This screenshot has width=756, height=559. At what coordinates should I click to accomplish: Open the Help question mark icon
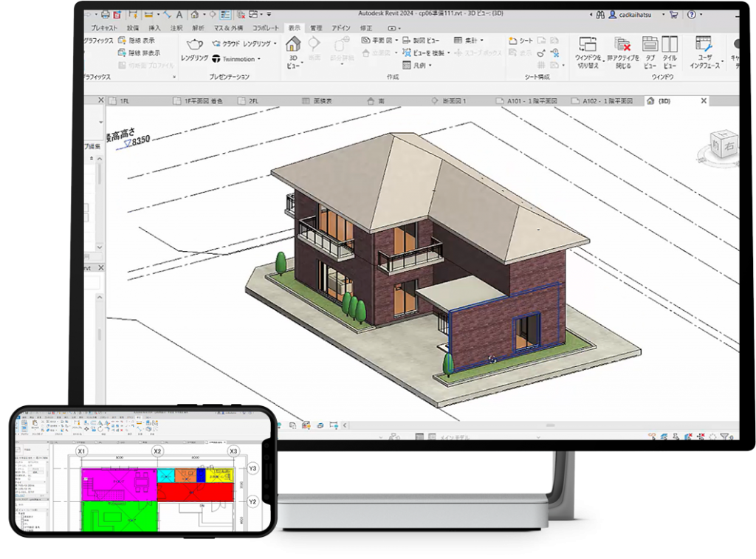tap(691, 15)
